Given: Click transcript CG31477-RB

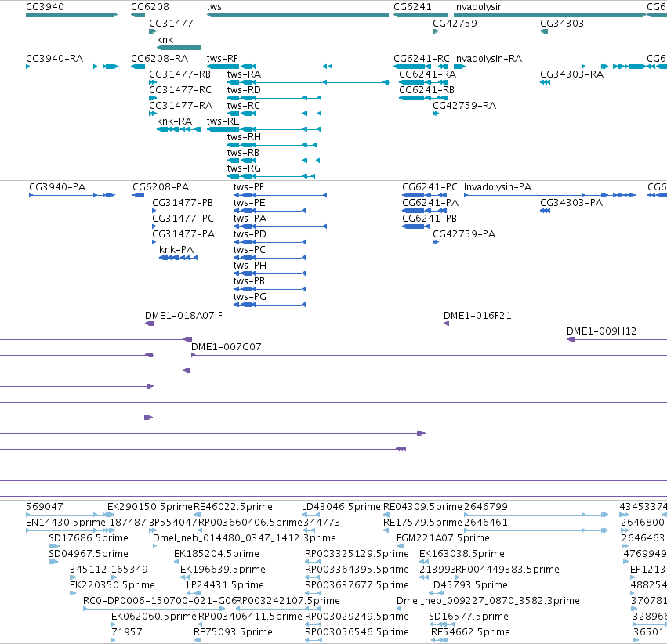Looking at the screenshot, I should 180,74.
